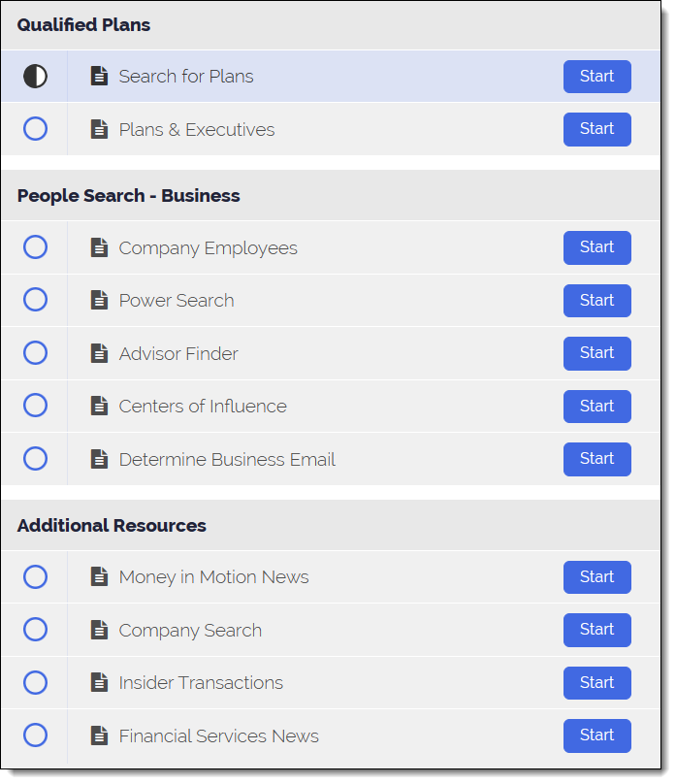The image size is (676, 784).
Task: Click the document icon beside Power Search
Action: click(x=98, y=300)
